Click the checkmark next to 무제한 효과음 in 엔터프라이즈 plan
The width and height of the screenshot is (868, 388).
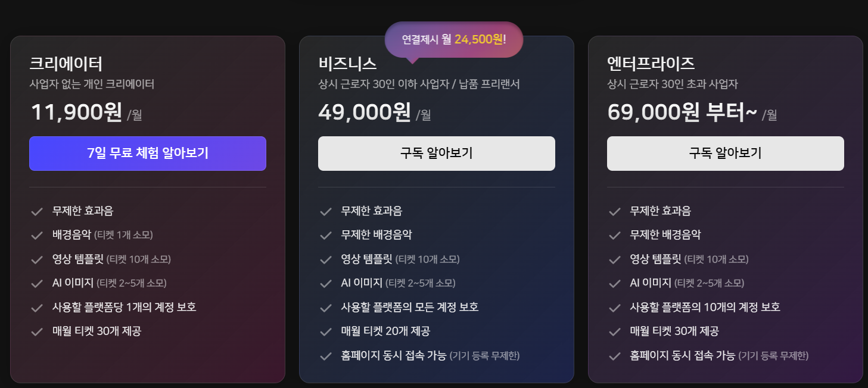(x=615, y=211)
